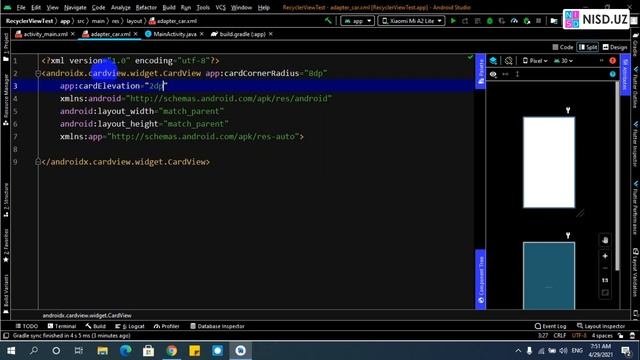The height and width of the screenshot is (360, 640).
Task: Open the Event Log
Action: point(551,326)
